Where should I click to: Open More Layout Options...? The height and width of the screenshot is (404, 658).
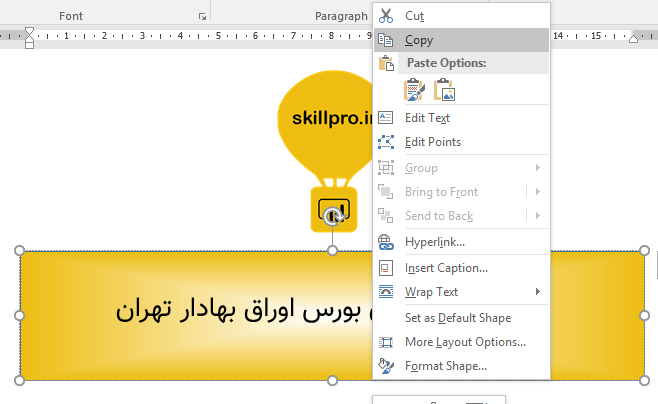coord(462,342)
